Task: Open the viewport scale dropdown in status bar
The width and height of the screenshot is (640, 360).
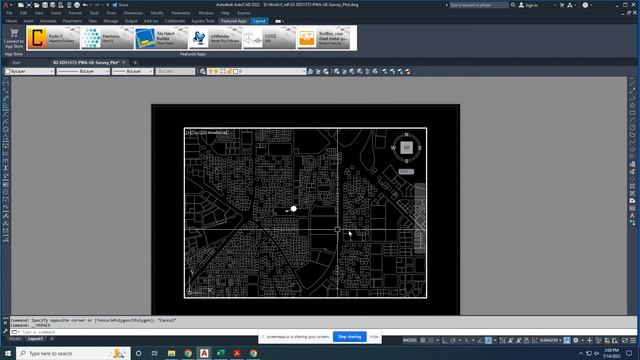Action: point(551,340)
